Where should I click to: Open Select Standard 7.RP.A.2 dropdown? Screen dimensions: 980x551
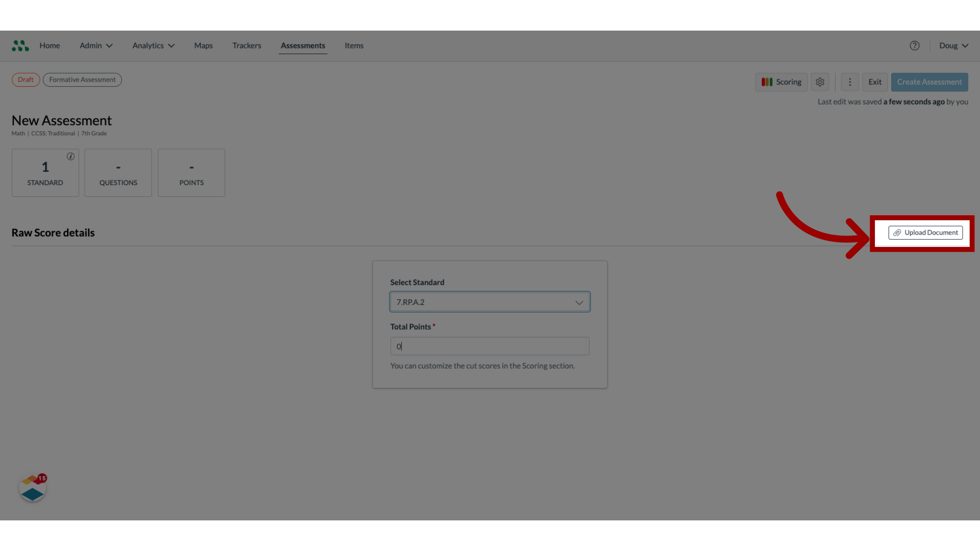coord(489,302)
